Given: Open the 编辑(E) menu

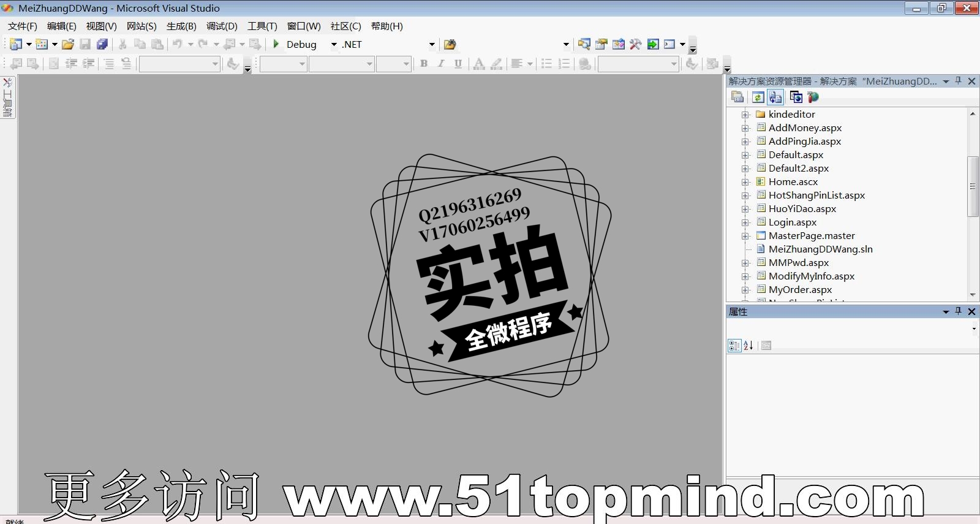Looking at the screenshot, I should coord(62,26).
